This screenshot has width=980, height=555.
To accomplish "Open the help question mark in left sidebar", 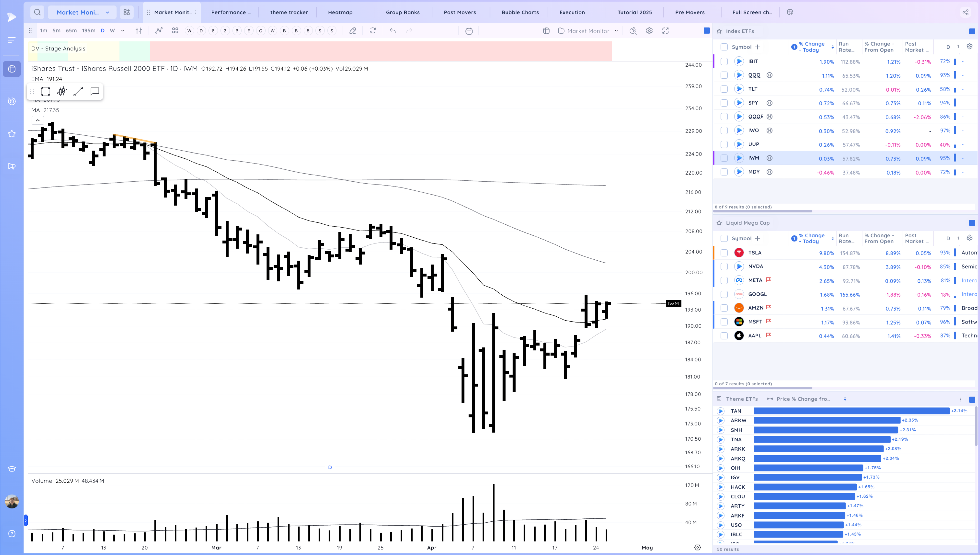I will click(12, 534).
